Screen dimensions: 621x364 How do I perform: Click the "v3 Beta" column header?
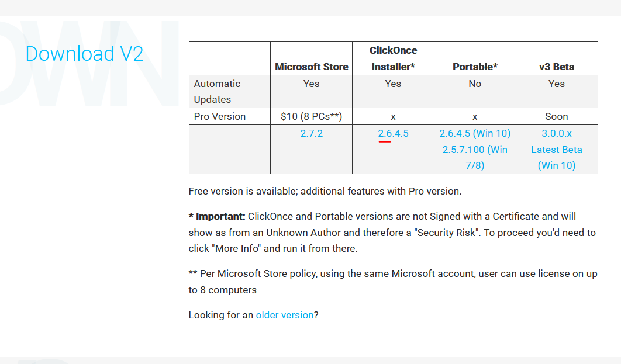pyautogui.click(x=557, y=67)
